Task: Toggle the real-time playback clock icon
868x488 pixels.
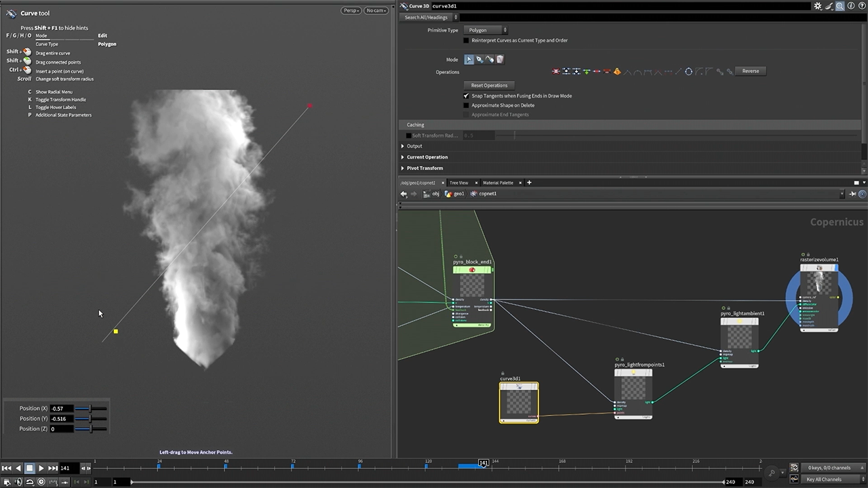Action: click(x=41, y=482)
